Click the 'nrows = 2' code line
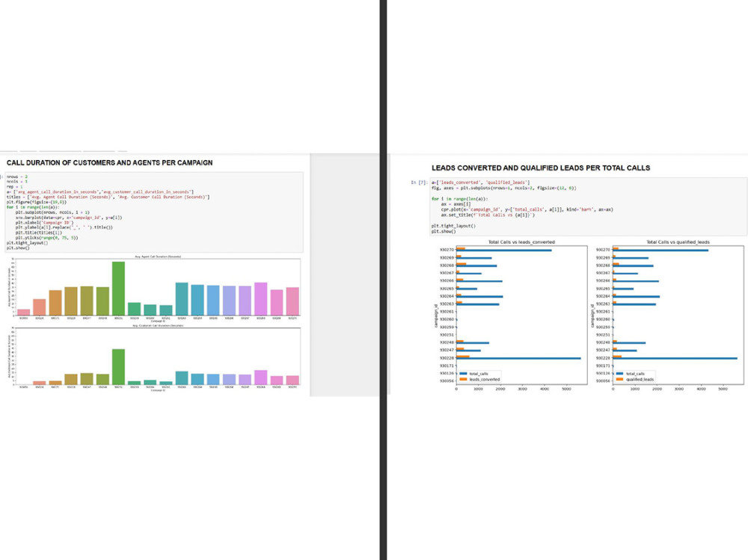 [17, 176]
